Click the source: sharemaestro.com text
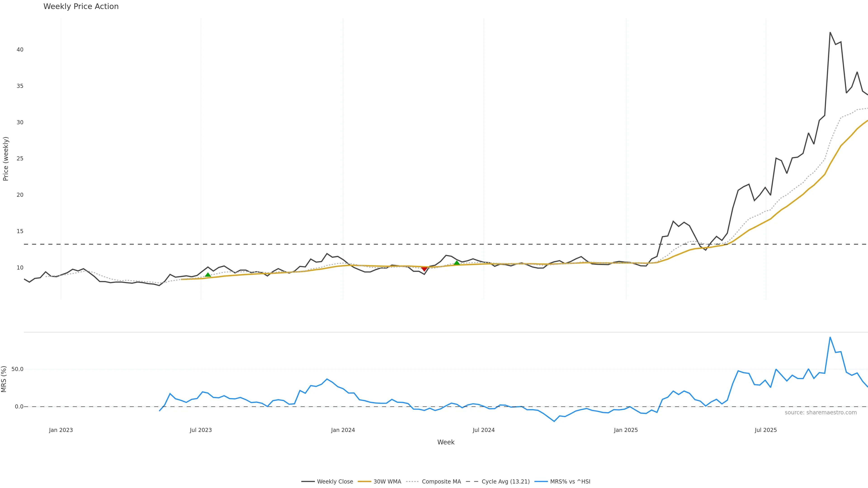868x488 pixels. (x=821, y=412)
